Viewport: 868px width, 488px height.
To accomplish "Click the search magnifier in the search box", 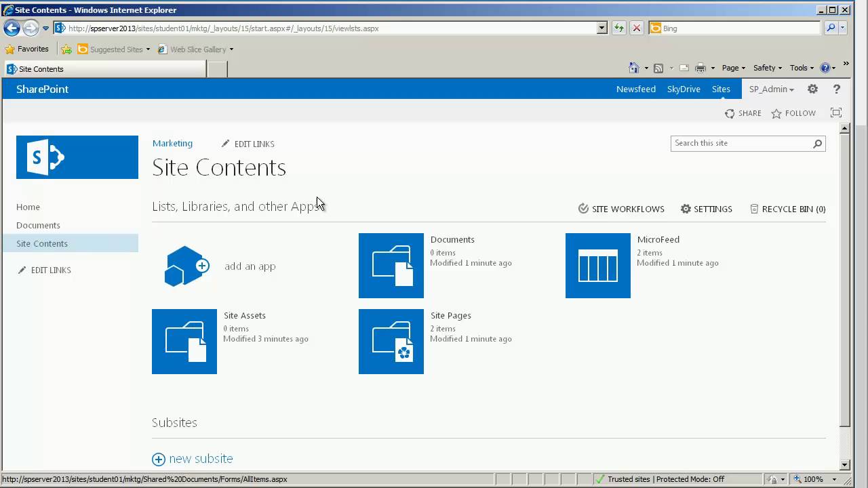I will pyautogui.click(x=817, y=144).
